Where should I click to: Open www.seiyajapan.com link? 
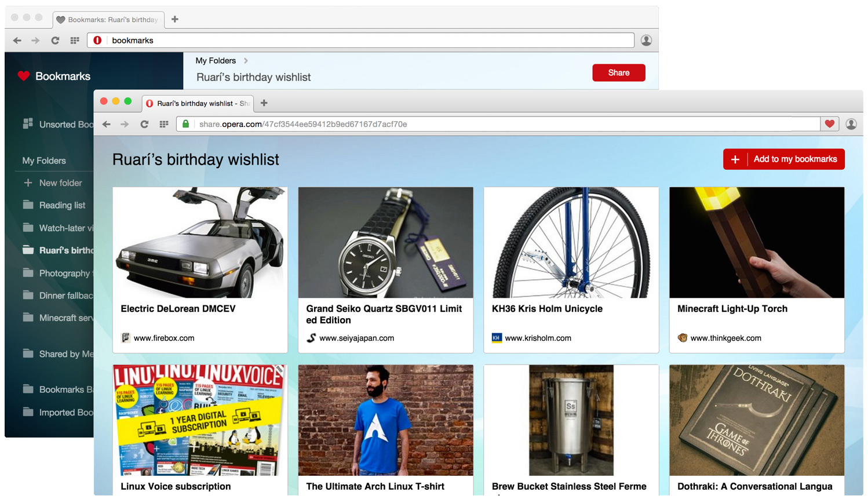click(x=356, y=338)
